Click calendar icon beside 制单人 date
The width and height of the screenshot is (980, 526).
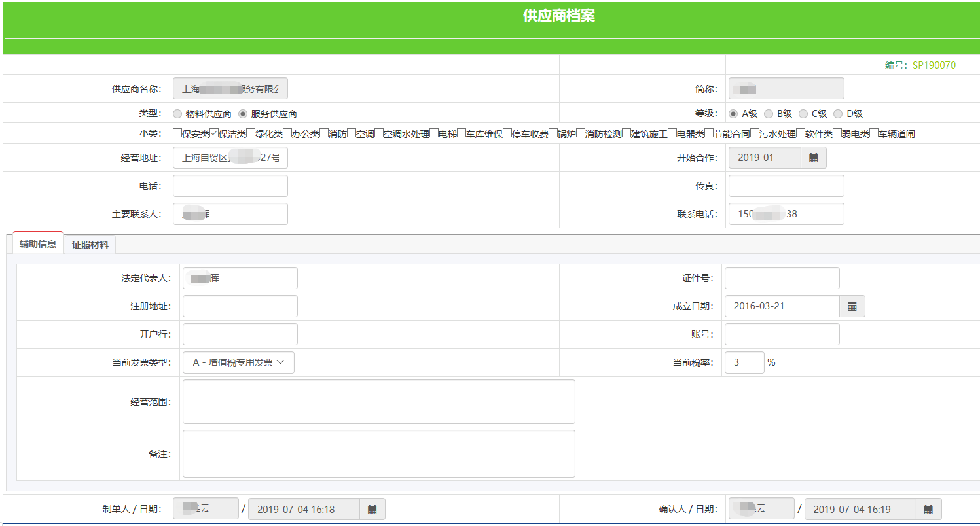pyautogui.click(x=372, y=509)
